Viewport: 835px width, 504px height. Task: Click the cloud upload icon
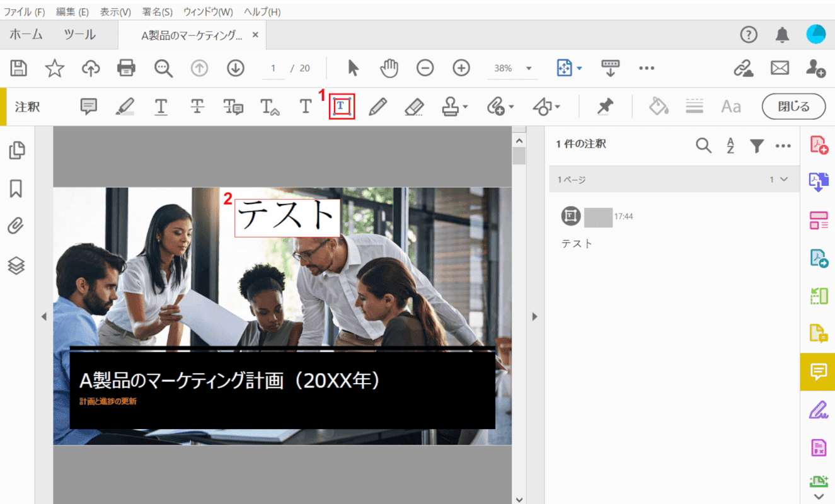pos(91,68)
